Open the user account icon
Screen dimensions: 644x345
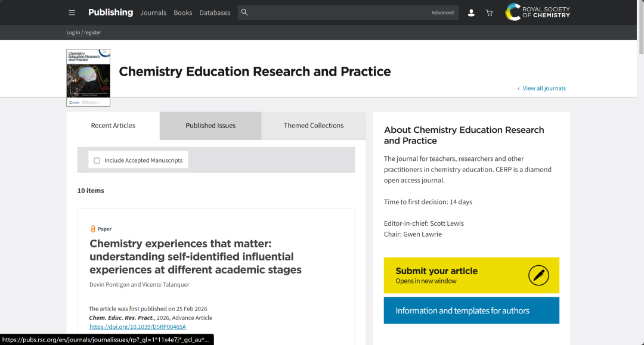(471, 13)
